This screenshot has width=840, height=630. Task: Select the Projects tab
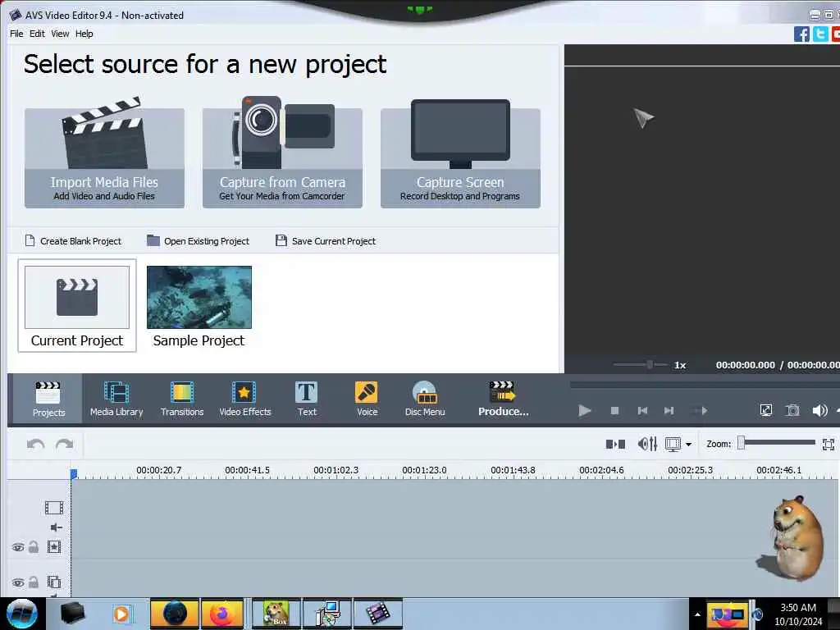coord(48,399)
